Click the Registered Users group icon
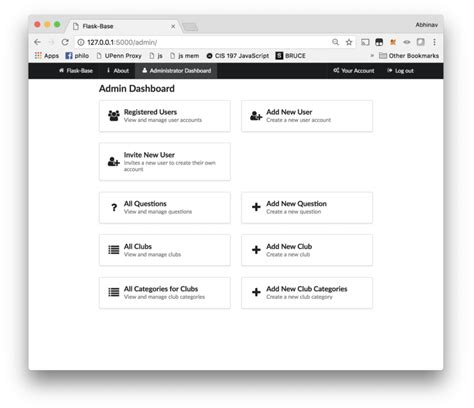474x408 pixels. tap(114, 116)
